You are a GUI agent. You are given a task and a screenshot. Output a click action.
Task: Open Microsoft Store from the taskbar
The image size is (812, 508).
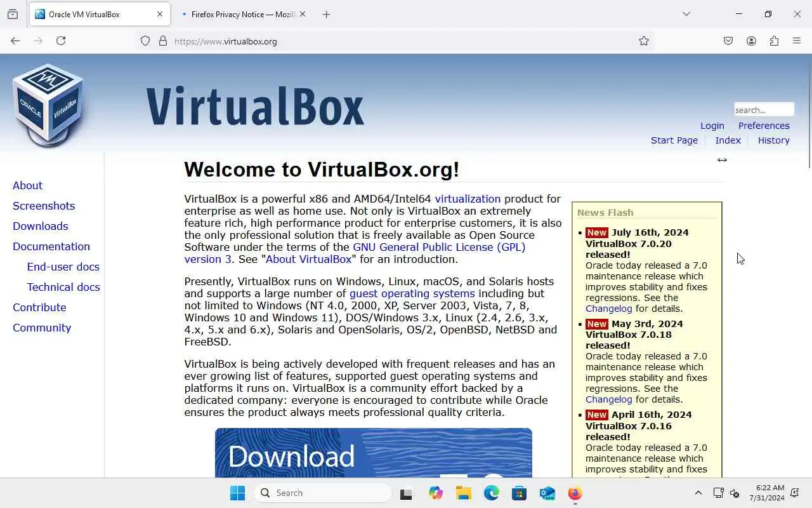[x=519, y=493]
